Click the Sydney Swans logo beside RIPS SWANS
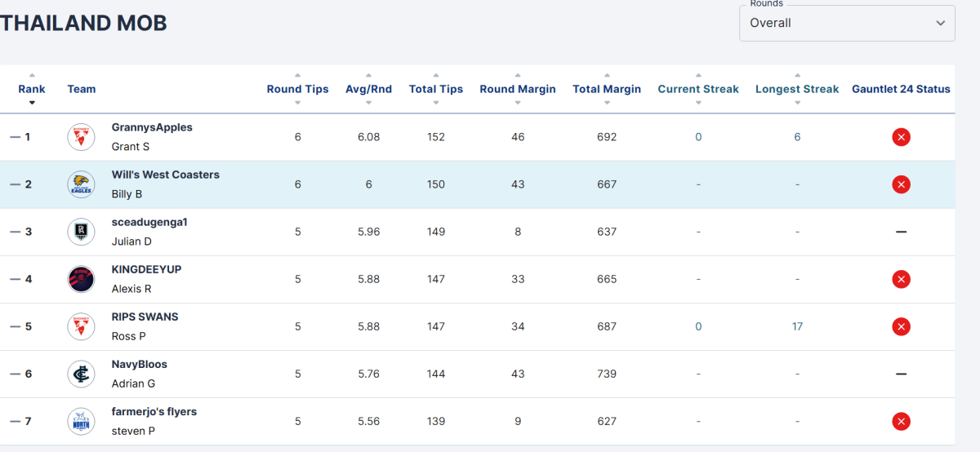 pos(81,326)
